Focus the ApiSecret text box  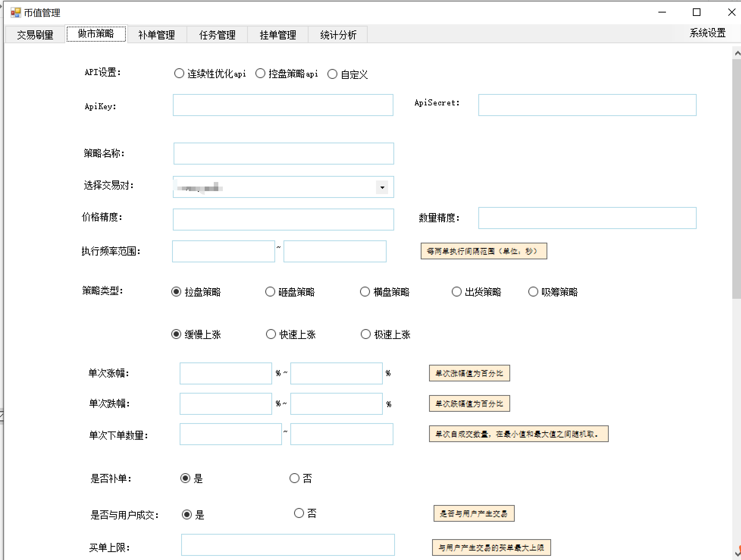coord(587,105)
